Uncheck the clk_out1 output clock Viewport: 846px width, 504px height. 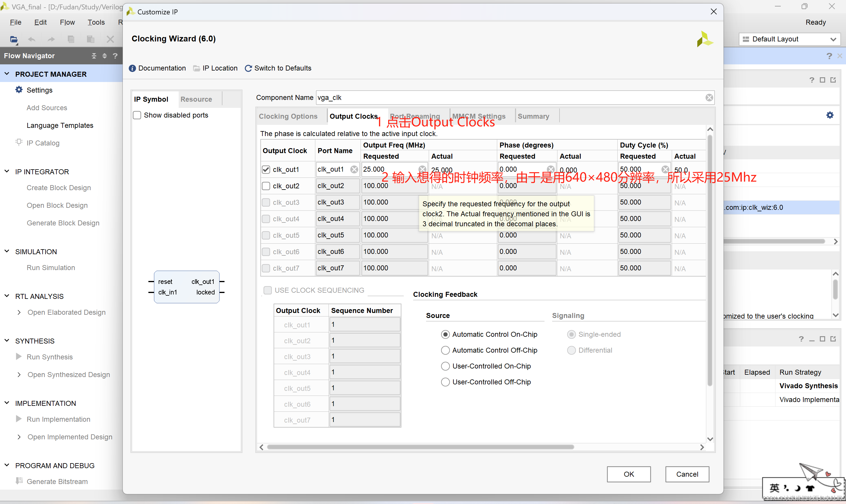tap(266, 169)
